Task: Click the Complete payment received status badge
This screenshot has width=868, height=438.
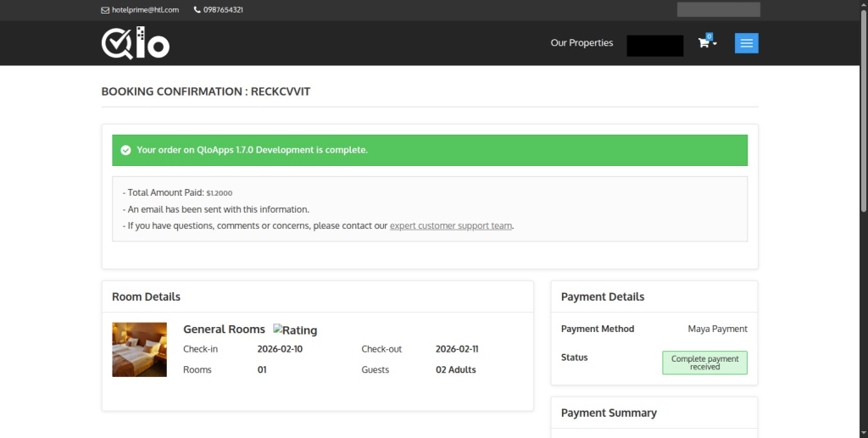Action: [704, 363]
